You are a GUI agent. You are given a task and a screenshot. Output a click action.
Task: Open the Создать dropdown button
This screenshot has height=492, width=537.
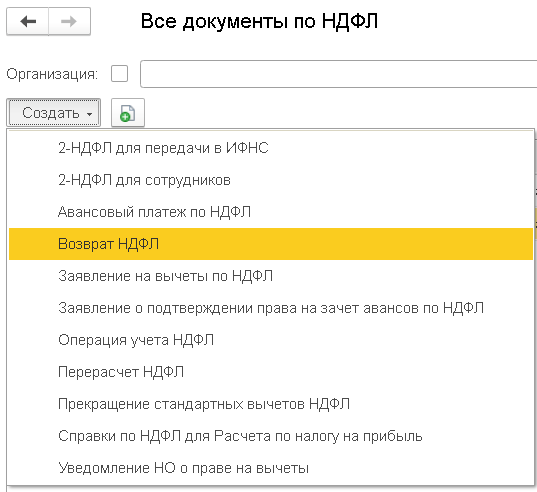(x=53, y=113)
